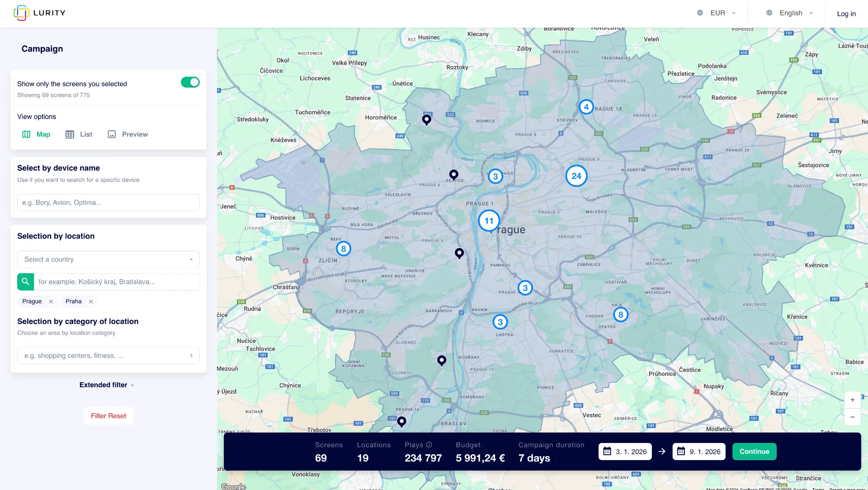
Task: Zoom out on the map
Action: (x=852, y=417)
